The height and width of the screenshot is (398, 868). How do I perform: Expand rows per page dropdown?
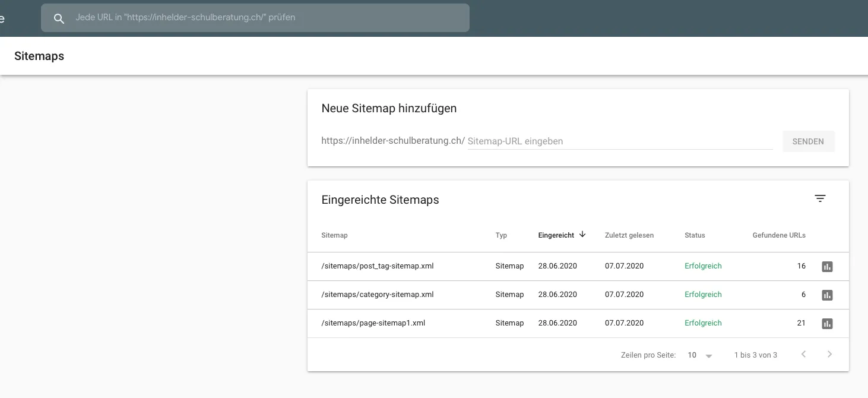701,355
